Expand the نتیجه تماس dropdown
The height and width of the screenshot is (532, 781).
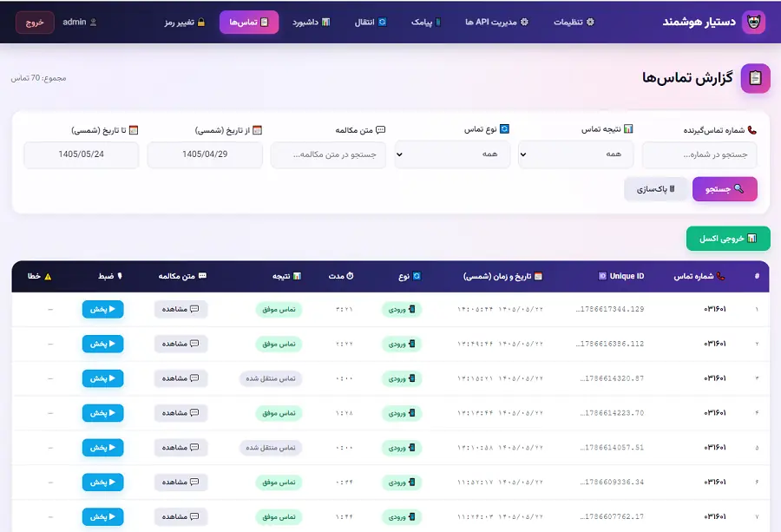pos(576,154)
